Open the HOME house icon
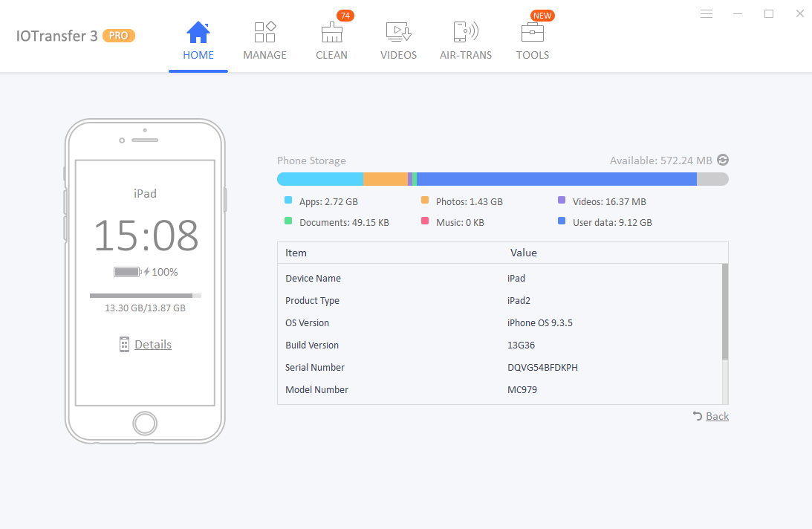 coord(198,33)
